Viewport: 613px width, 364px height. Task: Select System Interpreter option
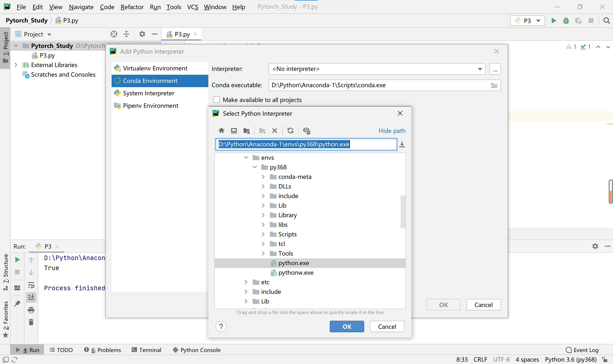(x=160, y=93)
